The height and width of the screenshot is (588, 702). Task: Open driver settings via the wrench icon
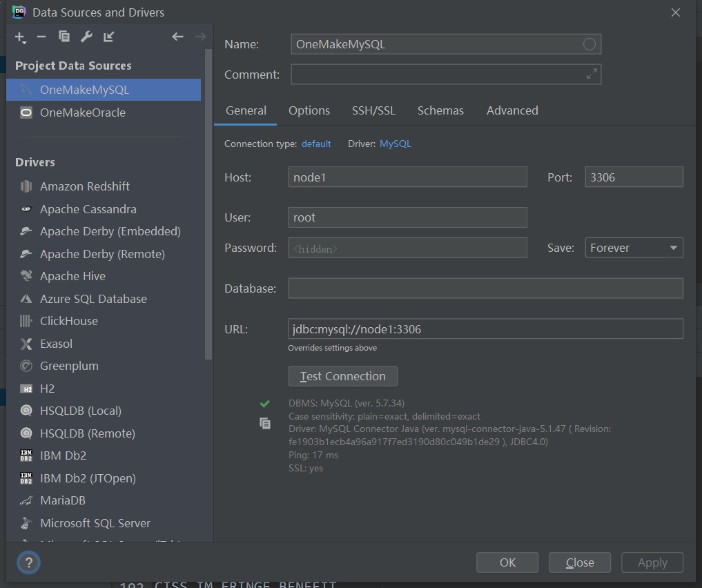coord(86,37)
